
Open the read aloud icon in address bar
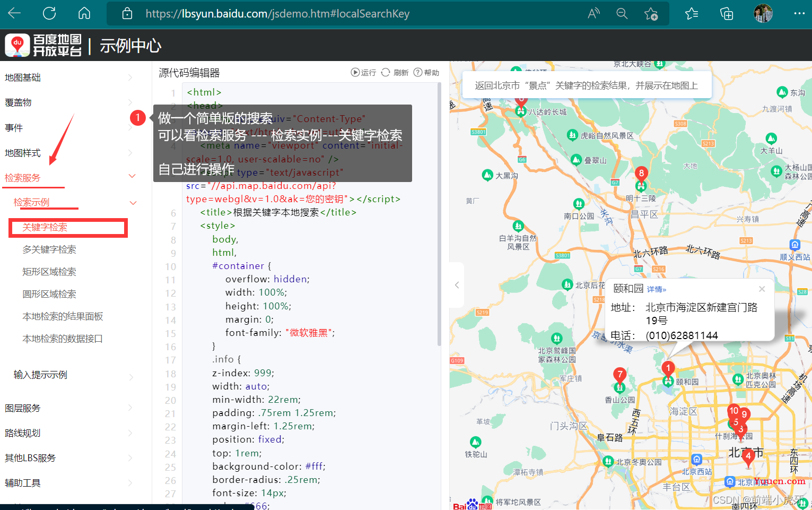(593, 14)
